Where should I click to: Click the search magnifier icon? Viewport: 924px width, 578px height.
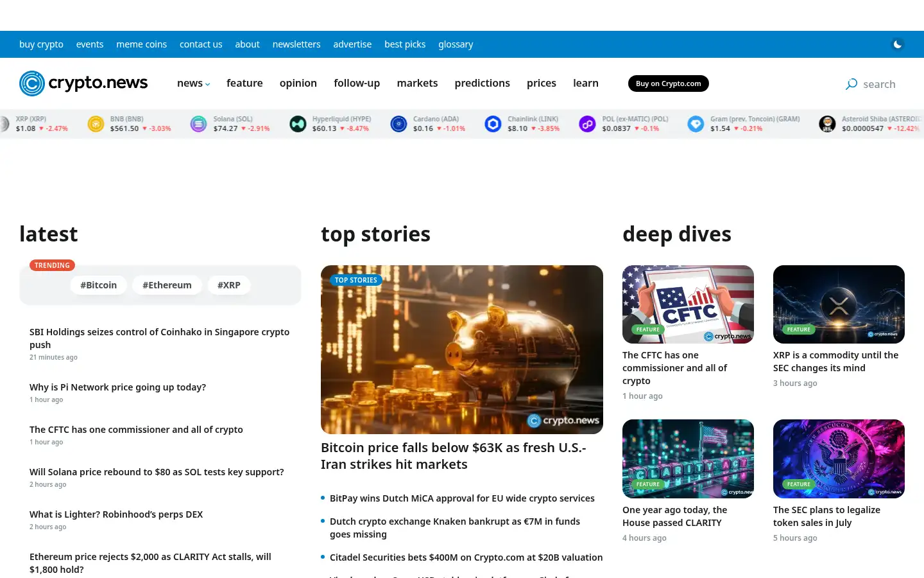pos(851,84)
